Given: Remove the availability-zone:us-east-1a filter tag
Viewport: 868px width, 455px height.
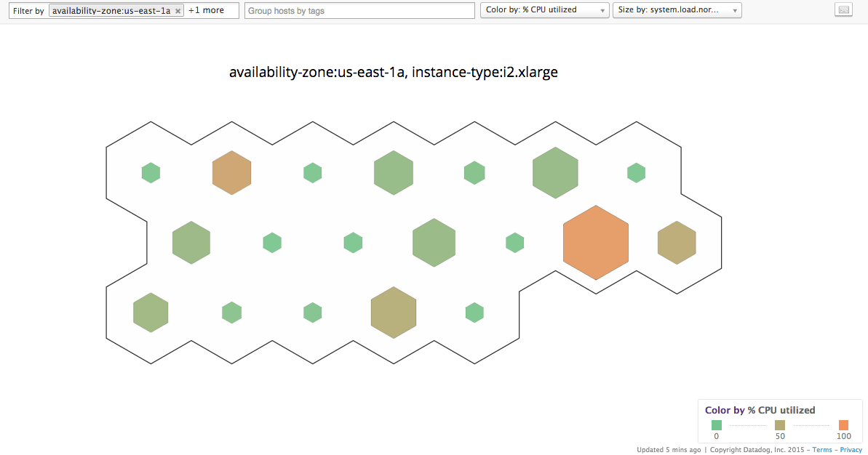Looking at the screenshot, I should tap(178, 11).
